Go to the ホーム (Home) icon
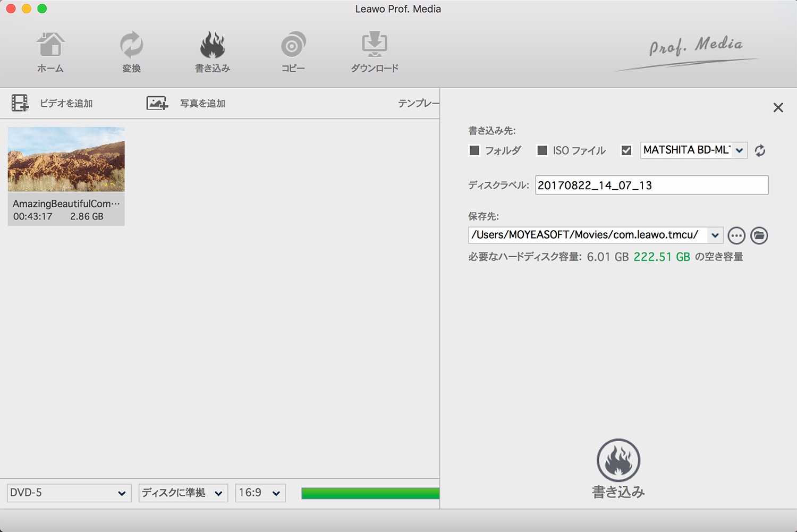The height and width of the screenshot is (532, 797). coord(50,45)
